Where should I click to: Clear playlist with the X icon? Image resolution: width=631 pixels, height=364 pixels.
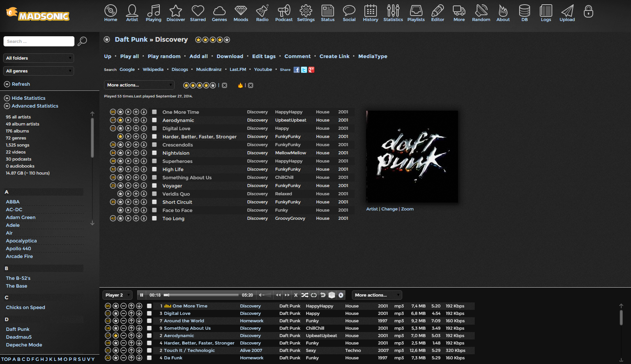coord(296,295)
